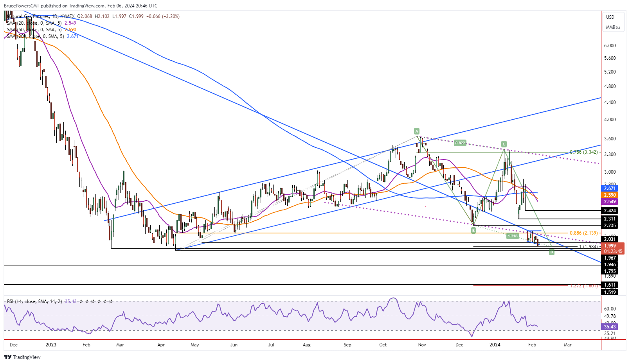Click the TradingView logo at bottom left
630x364 pixels.
click(x=22, y=357)
